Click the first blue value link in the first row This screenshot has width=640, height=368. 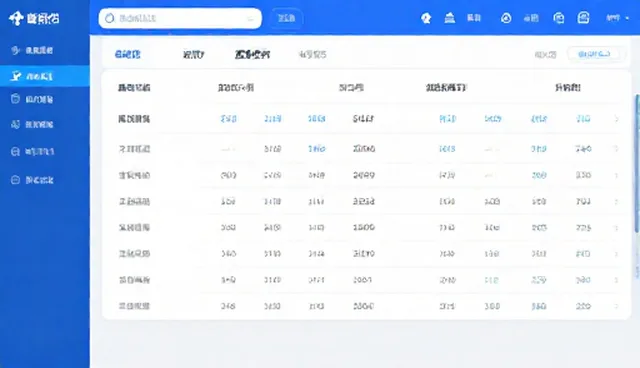pos(228,119)
